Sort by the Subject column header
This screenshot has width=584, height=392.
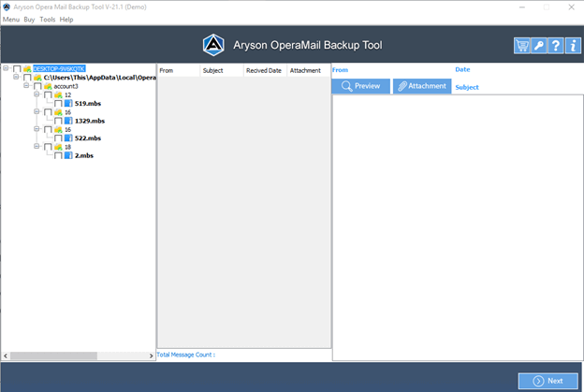(222, 71)
